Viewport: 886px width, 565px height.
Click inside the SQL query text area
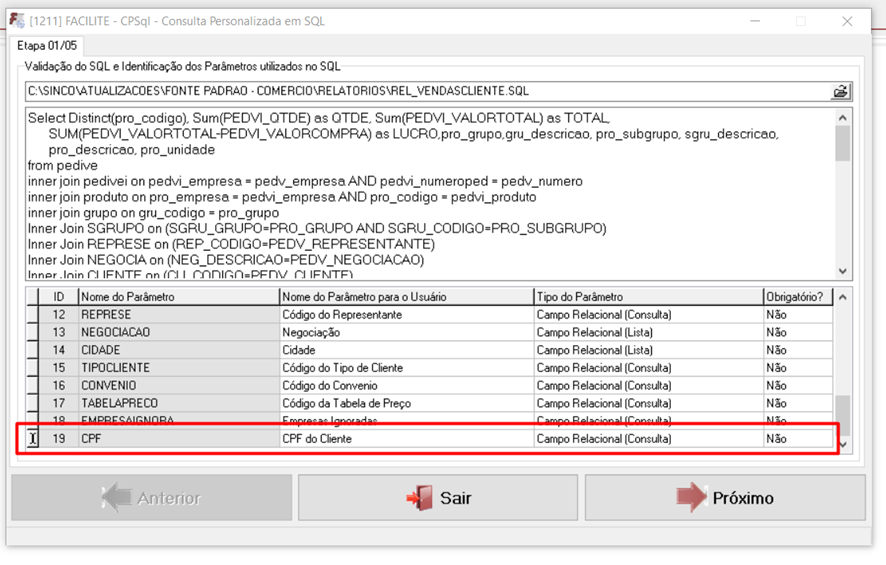[429, 194]
